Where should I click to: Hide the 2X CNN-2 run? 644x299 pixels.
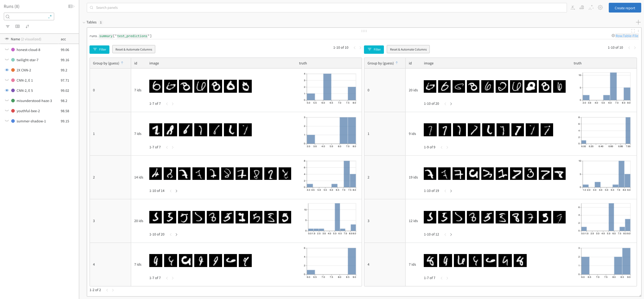coord(7,70)
